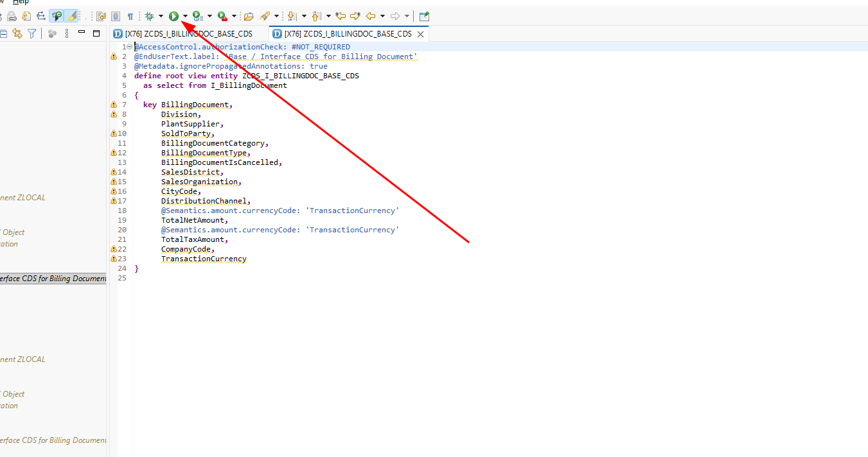Click the Run External Tools icon

pyautogui.click(x=222, y=16)
